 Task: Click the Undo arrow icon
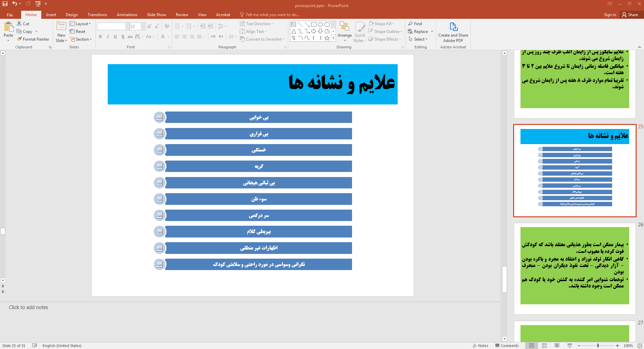[x=14, y=4]
